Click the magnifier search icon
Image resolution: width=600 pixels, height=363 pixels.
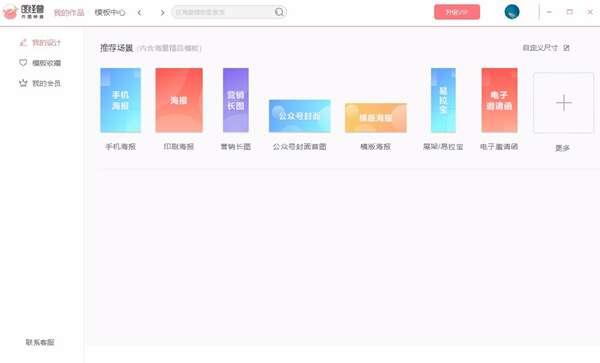coord(280,12)
